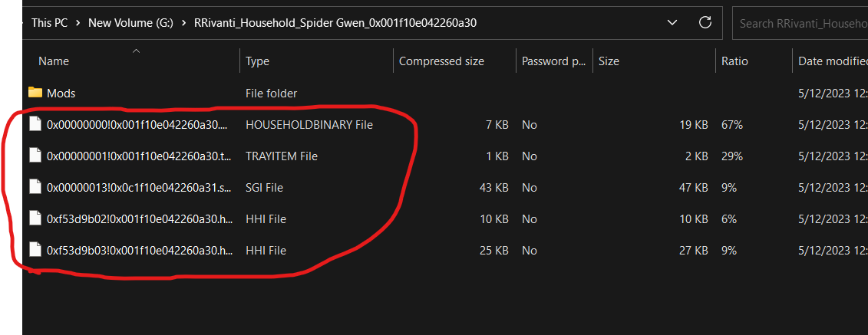This screenshot has width=868, height=335.
Task: Select the TRAYITEM file icon
Action: pyautogui.click(x=35, y=156)
